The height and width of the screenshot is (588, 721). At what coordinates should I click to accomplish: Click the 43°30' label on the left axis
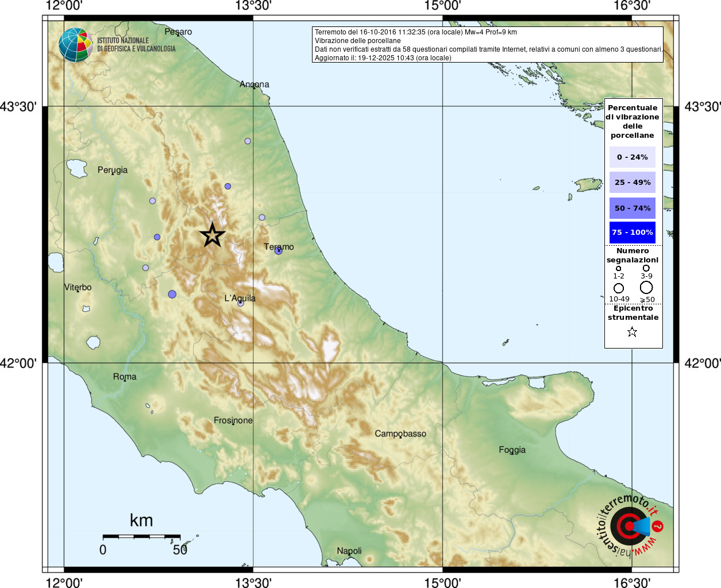[x=18, y=107]
